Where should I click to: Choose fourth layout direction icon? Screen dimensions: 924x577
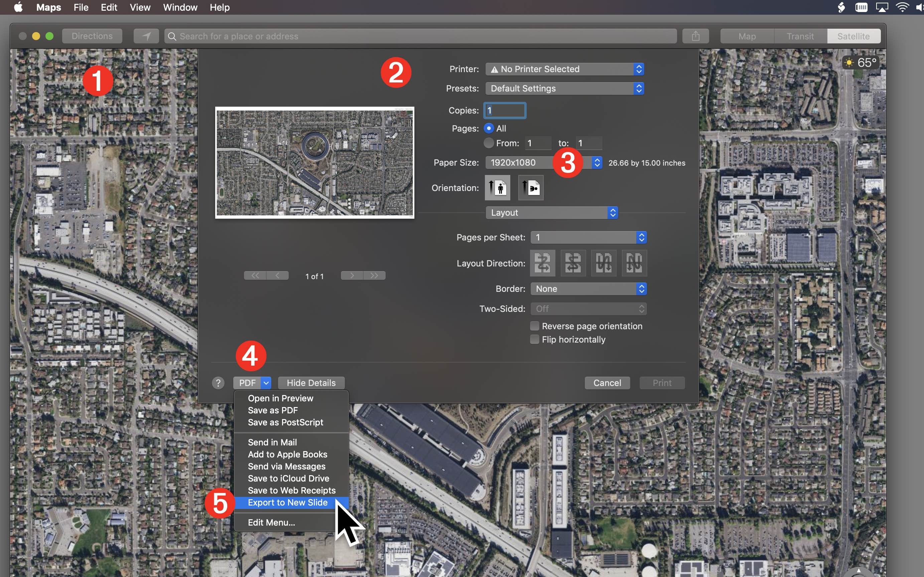coord(634,263)
